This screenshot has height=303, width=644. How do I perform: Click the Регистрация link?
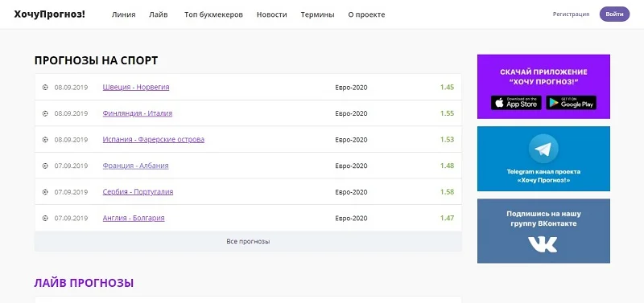571,14
